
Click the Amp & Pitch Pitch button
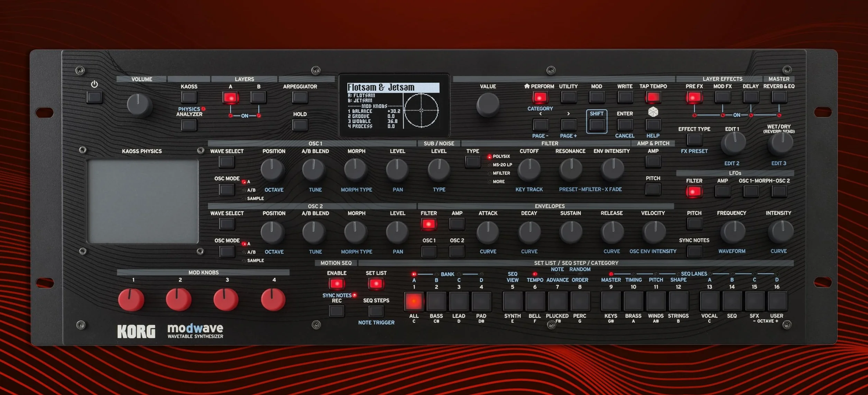point(653,189)
